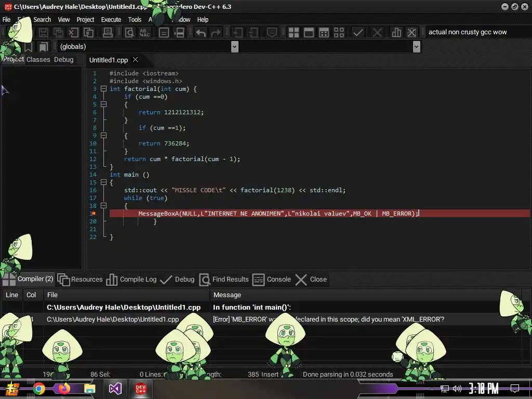Collapse the factorial function fold on line 3
Viewport: 532px width, 399px height.
[x=104, y=89]
